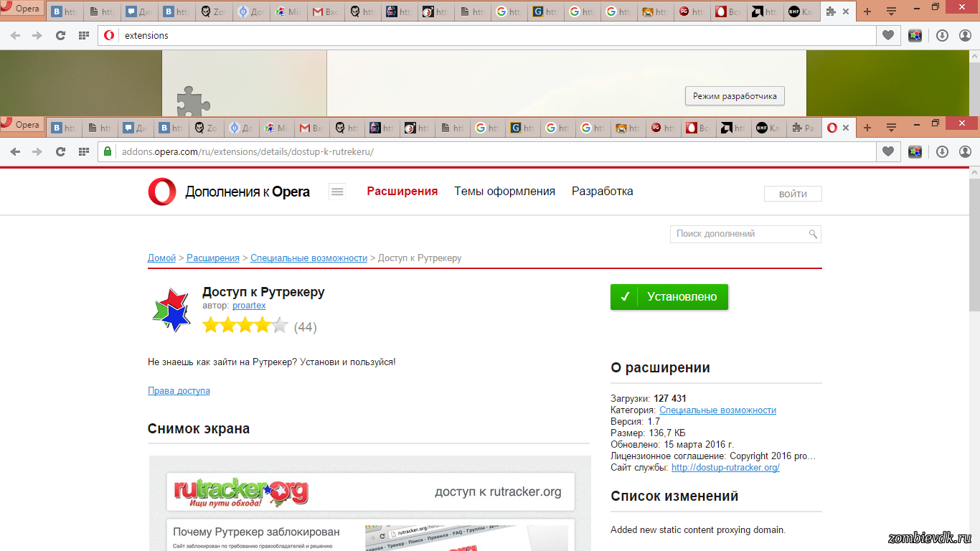Open Speed Dial grid icon in addons window
980x551 pixels.
coord(84,151)
